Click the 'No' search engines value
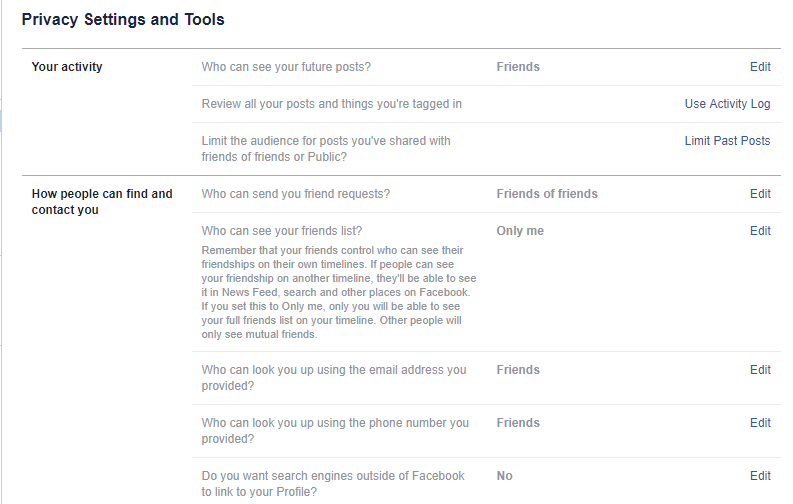 coord(504,476)
